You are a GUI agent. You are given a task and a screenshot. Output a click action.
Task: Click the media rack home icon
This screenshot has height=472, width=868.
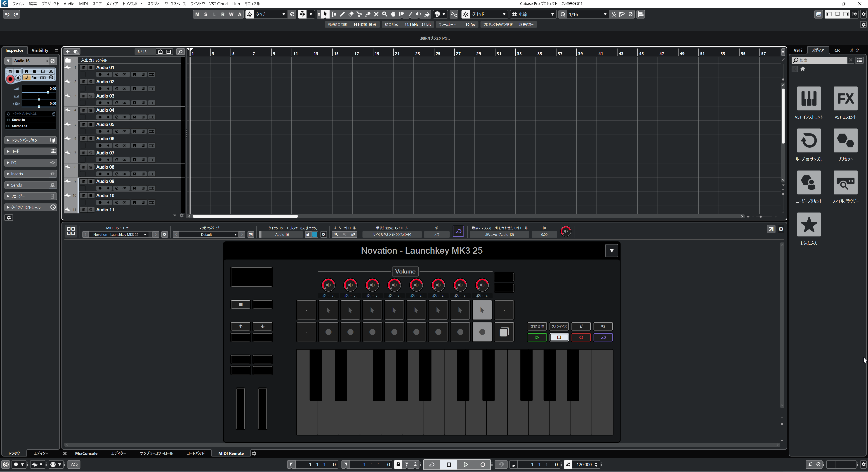tap(803, 69)
